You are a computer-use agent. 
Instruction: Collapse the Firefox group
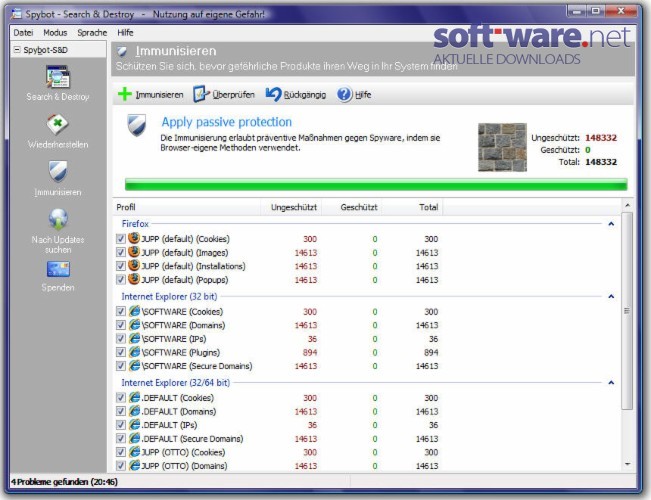pos(611,224)
